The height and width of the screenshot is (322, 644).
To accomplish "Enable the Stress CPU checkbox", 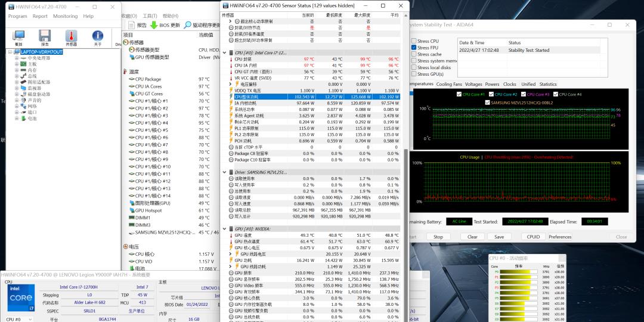I will 414,41.
